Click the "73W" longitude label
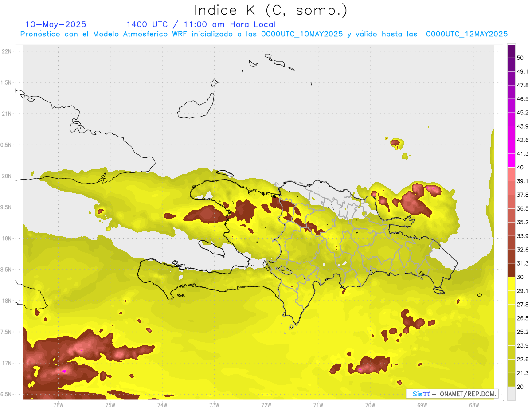 pos(214,405)
